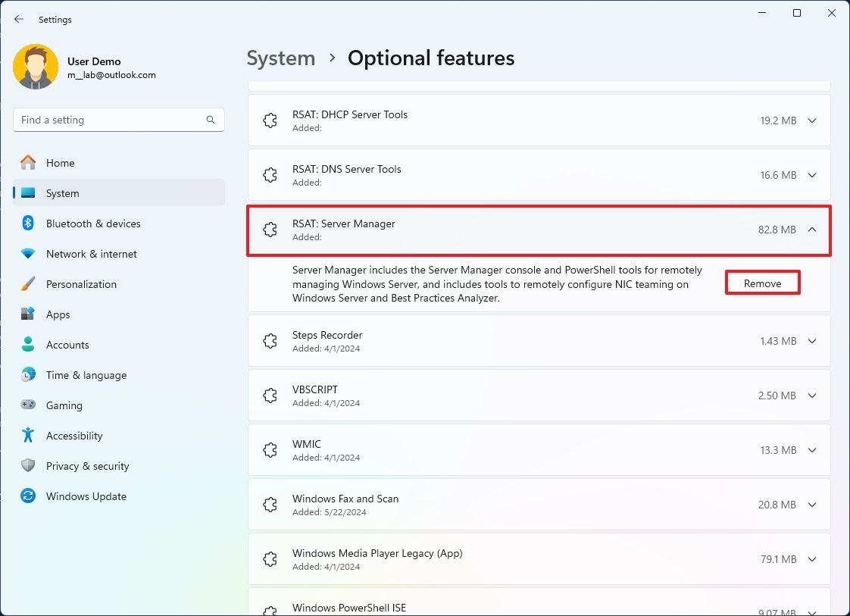This screenshot has width=850, height=616.
Task: Open Privacy & security settings
Action: 87,465
